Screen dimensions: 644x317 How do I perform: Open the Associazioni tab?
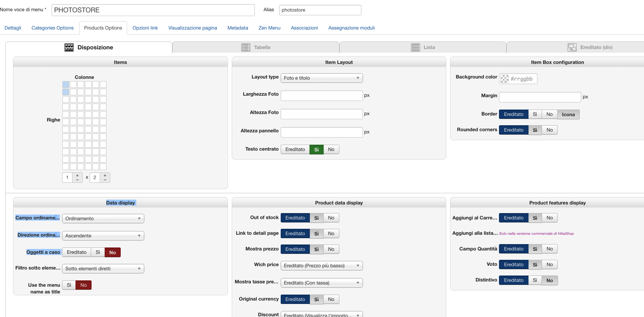[304, 28]
